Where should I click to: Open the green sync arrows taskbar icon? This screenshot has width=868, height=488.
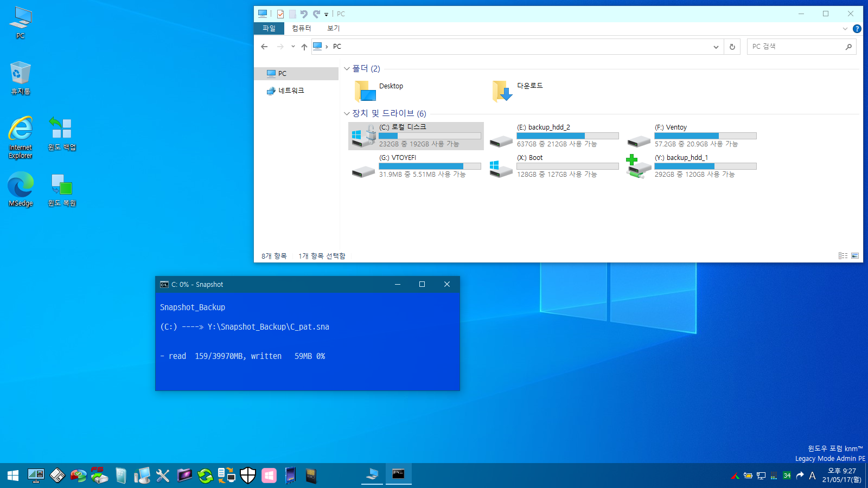tap(206, 476)
